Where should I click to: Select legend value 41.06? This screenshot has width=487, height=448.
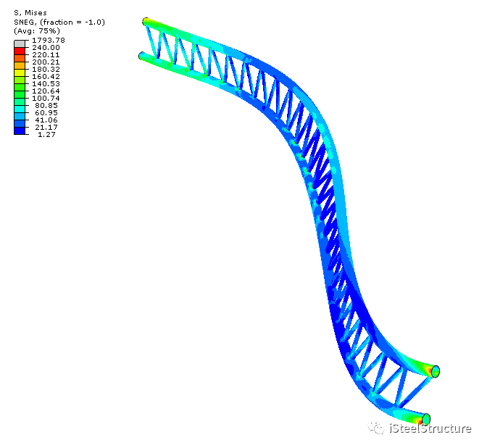click(x=46, y=120)
